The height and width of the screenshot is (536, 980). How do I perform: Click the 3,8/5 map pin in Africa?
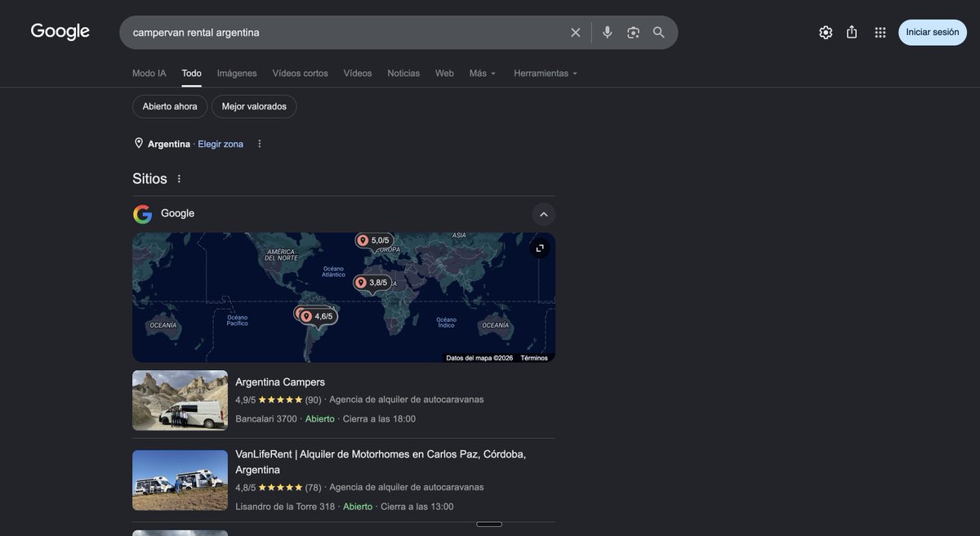pyautogui.click(x=372, y=283)
